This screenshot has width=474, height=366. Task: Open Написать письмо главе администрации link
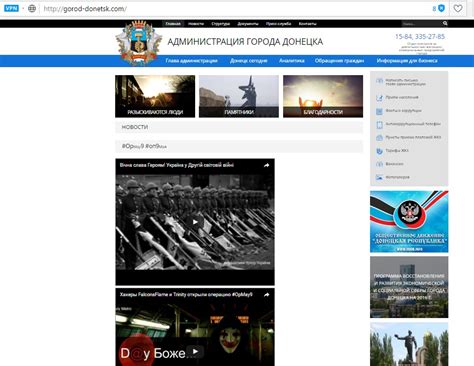tap(405, 82)
